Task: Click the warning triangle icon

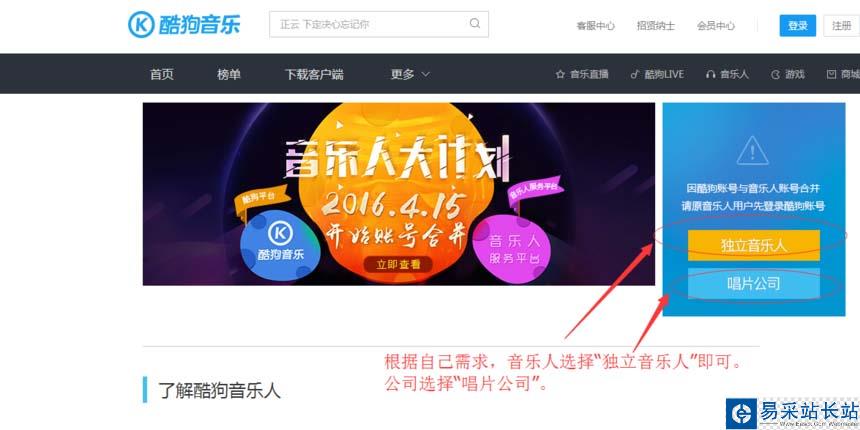Action: (x=753, y=149)
